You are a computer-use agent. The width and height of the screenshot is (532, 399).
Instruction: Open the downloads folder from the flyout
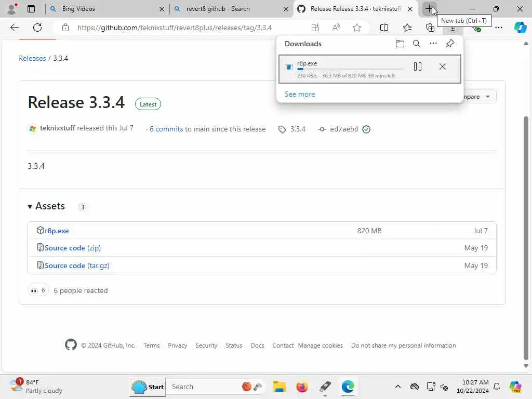(x=400, y=44)
